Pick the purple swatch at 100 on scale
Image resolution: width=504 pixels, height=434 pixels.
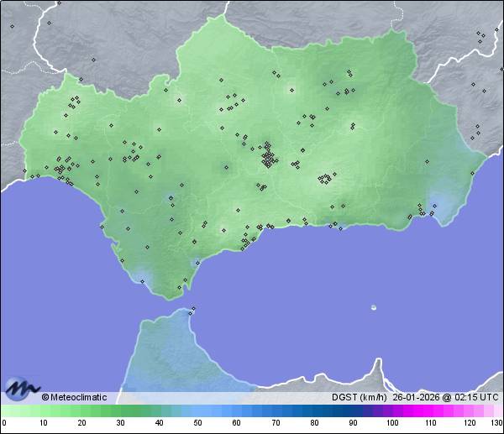(391, 410)
